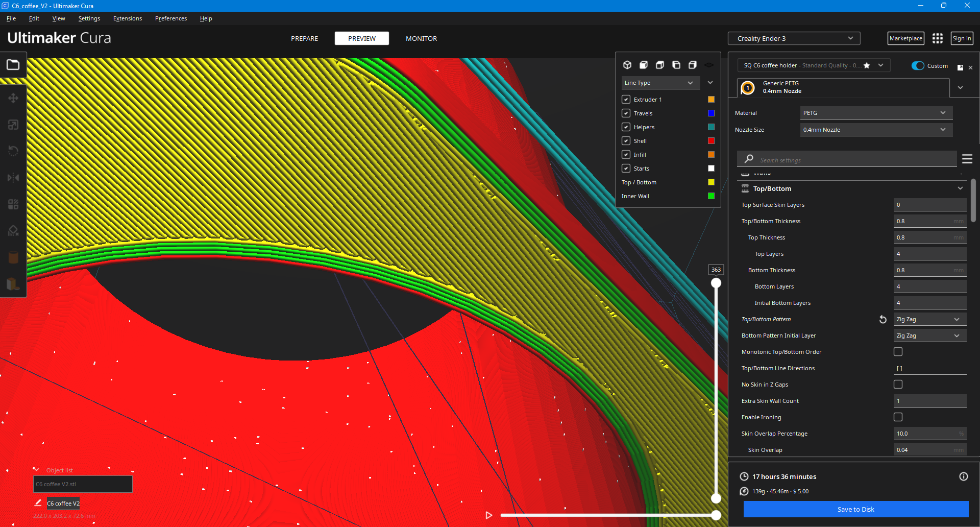Open Per Model Settings tool
The height and width of the screenshot is (527, 980).
click(13, 204)
